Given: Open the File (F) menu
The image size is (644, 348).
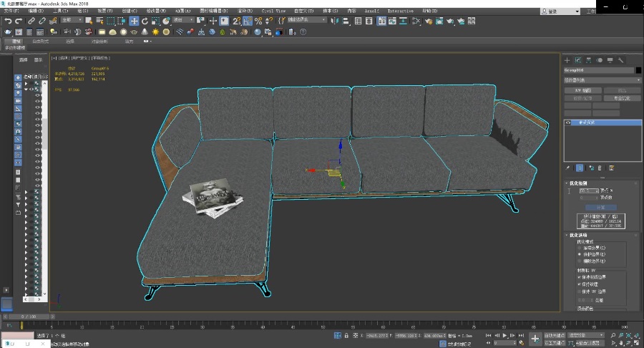Looking at the screenshot, I should pos(11,11).
